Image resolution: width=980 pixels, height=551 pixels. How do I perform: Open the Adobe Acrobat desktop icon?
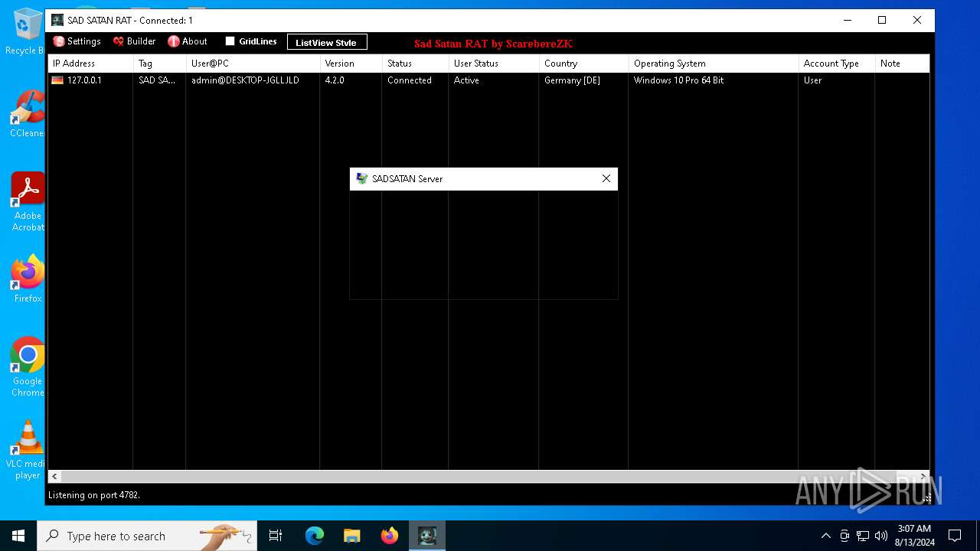pyautogui.click(x=28, y=201)
